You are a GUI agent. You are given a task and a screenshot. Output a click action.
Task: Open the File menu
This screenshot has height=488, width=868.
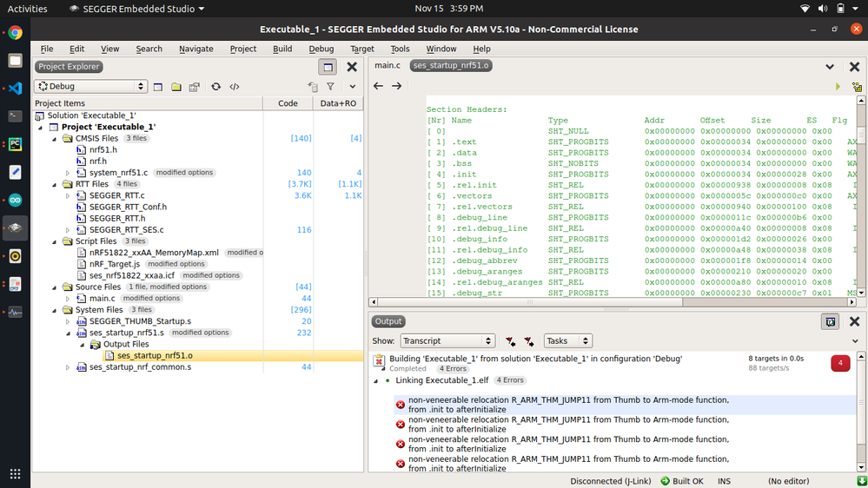47,49
